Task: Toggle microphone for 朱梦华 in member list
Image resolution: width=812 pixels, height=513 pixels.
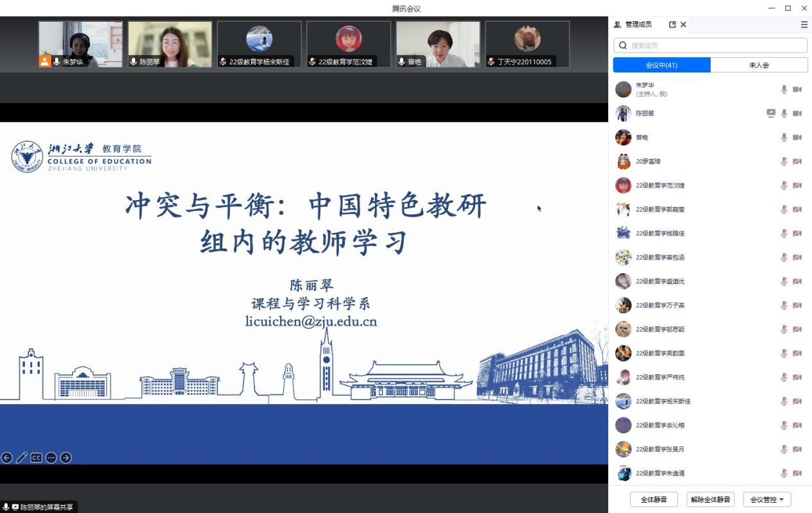Action: [784, 90]
